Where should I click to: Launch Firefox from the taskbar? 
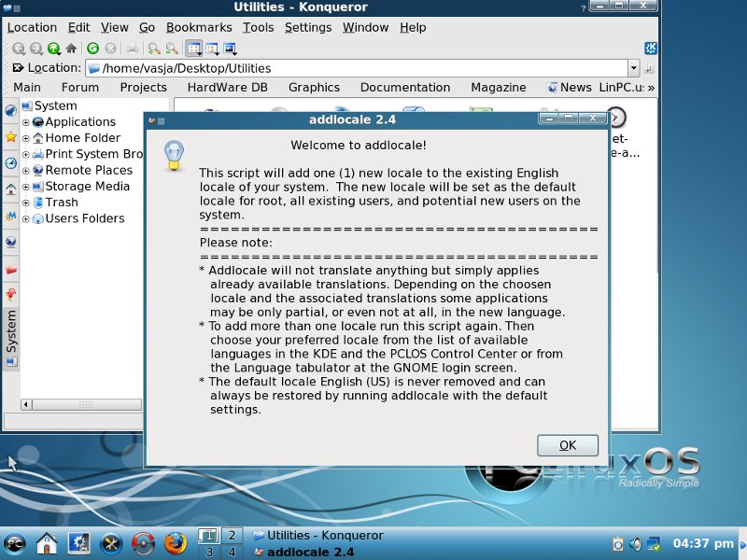pos(175,542)
